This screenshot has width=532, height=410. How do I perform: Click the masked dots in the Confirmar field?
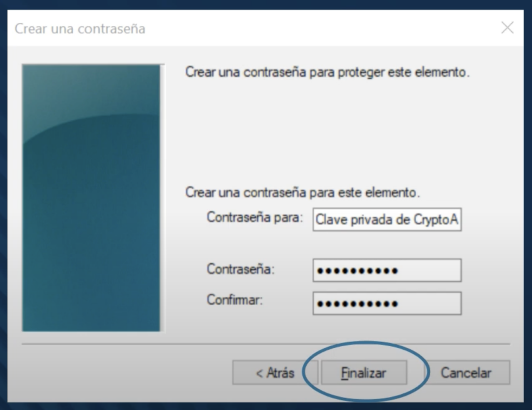(x=357, y=304)
